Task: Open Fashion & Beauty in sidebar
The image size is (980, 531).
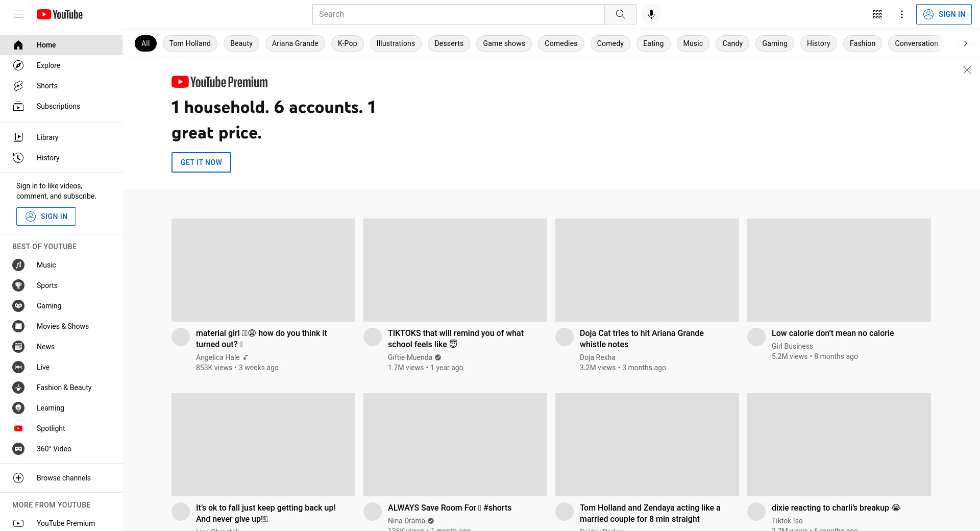Action: click(x=61, y=388)
